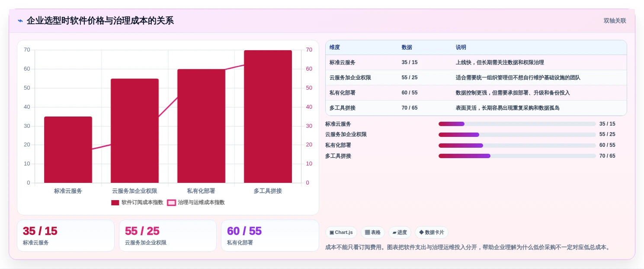Open the 55 / 25 云服务加企业权限 data card
644x269 pixels.
pos(168,236)
